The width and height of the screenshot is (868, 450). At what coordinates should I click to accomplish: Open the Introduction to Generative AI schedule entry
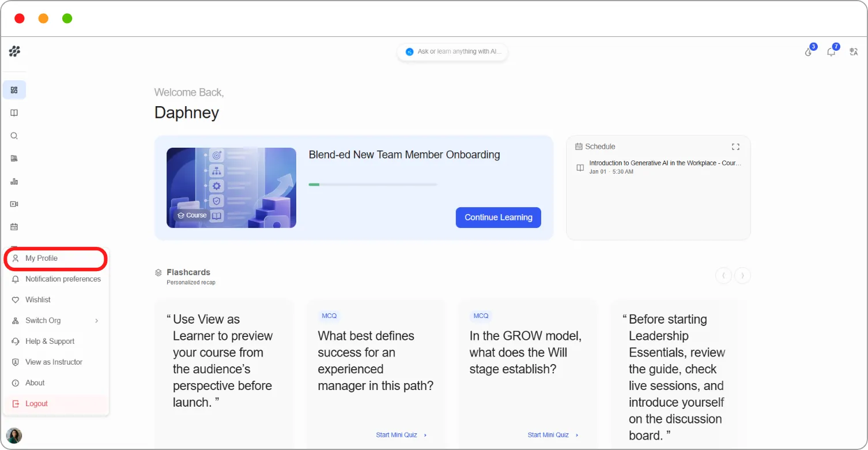tap(659, 167)
